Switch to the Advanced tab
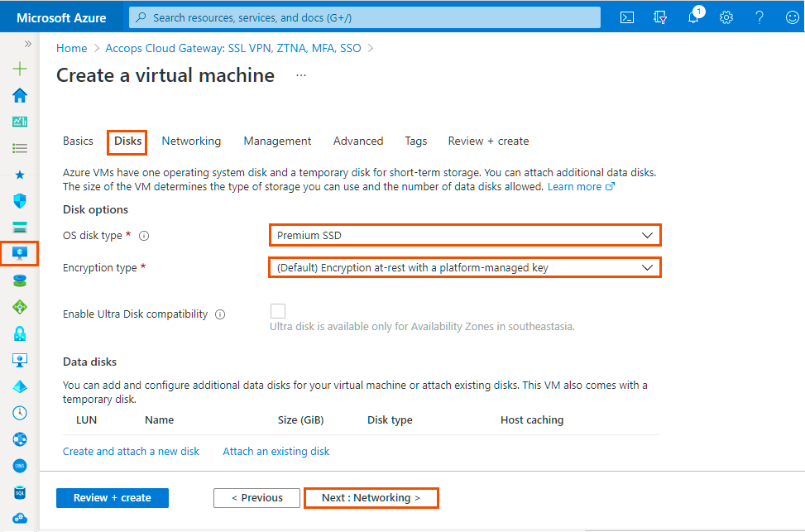 coord(358,141)
